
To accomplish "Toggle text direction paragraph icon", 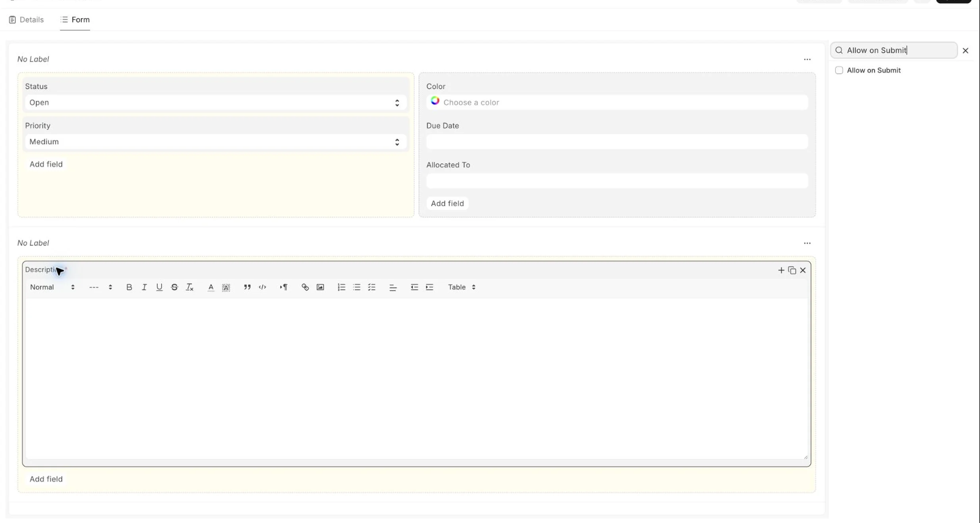I will [x=284, y=287].
